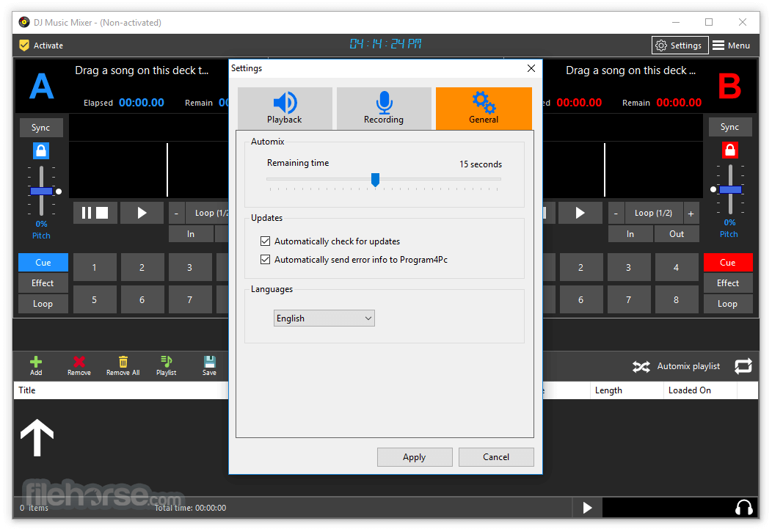This screenshot has height=532, width=772.
Task: Sort by the Loaded On column header
Action: pyautogui.click(x=700, y=390)
